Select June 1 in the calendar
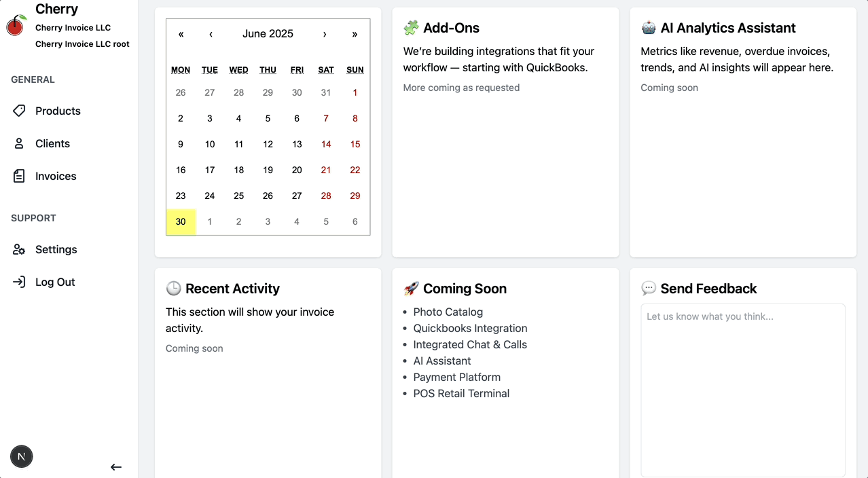Viewport: 868px width, 478px height. [x=355, y=92]
